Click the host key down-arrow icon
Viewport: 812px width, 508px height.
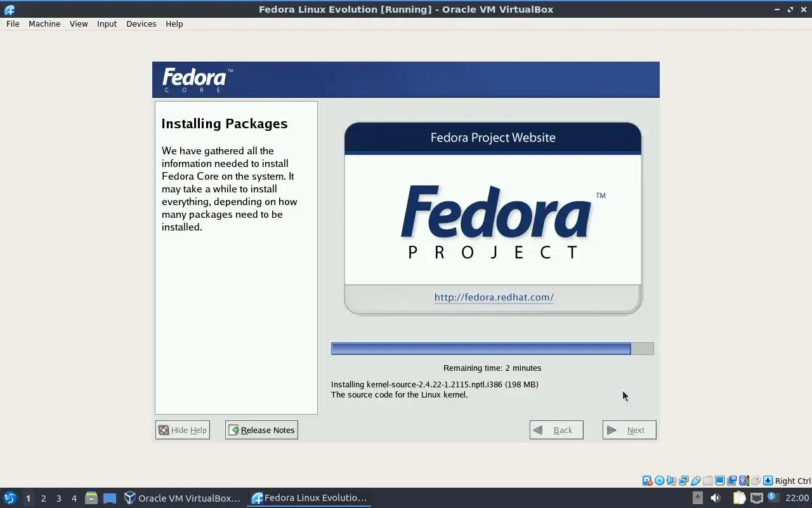[x=768, y=481]
